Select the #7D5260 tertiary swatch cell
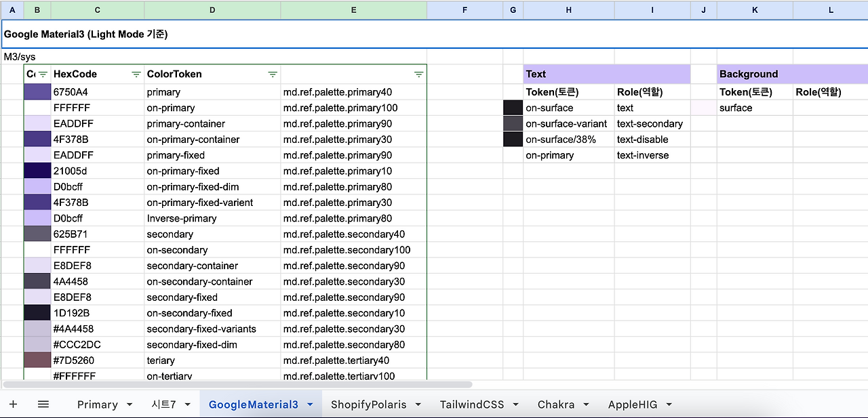Viewport: 868px width, 418px height. tap(37, 360)
